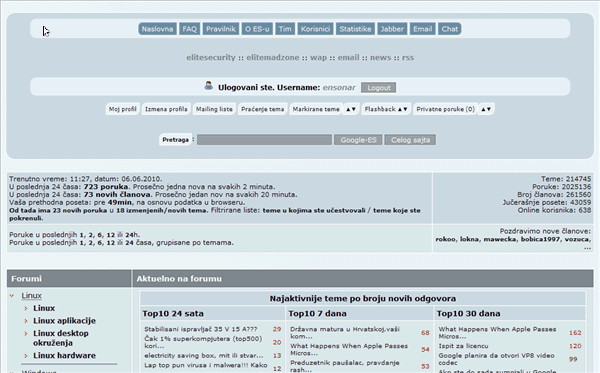Open topic Google planira da otvori VP8
Viewport: 600px width, 373px height.
click(x=496, y=359)
